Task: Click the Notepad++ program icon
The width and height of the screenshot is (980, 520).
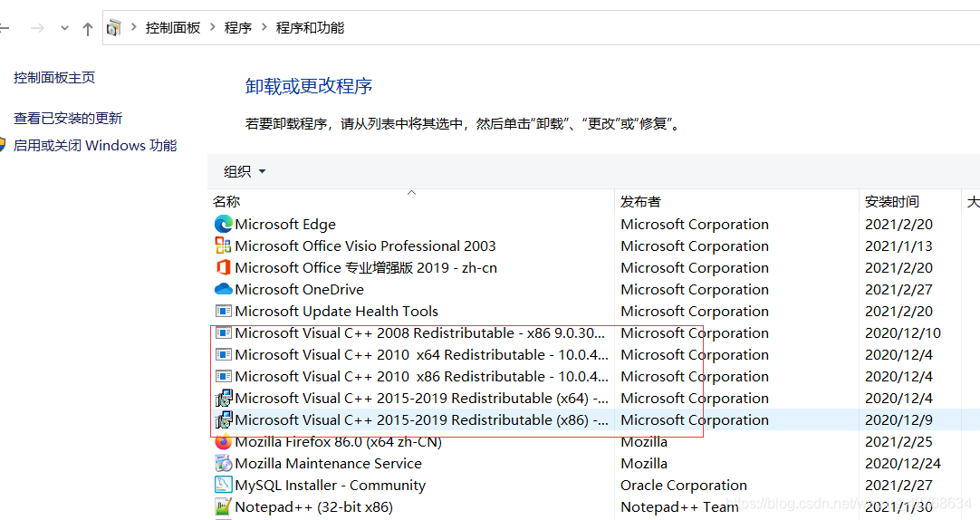Action: pos(223,507)
